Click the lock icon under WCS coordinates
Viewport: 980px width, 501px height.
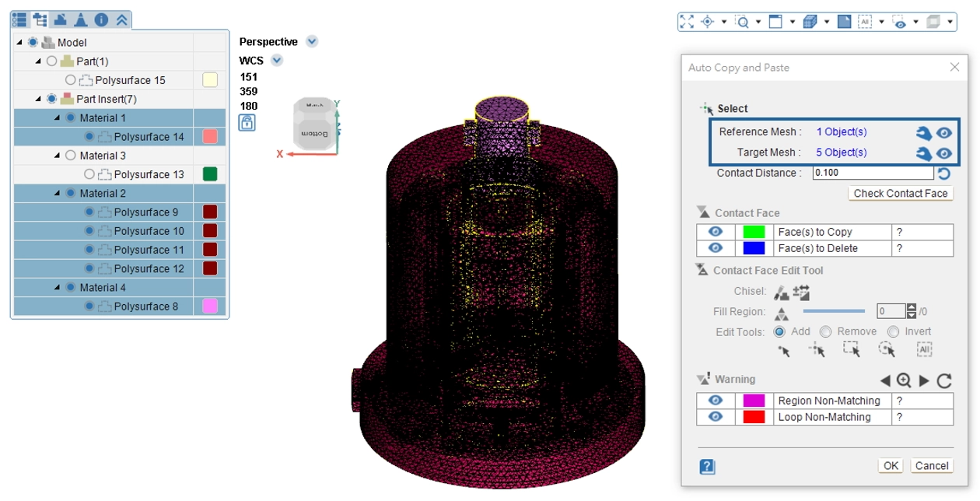247,123
